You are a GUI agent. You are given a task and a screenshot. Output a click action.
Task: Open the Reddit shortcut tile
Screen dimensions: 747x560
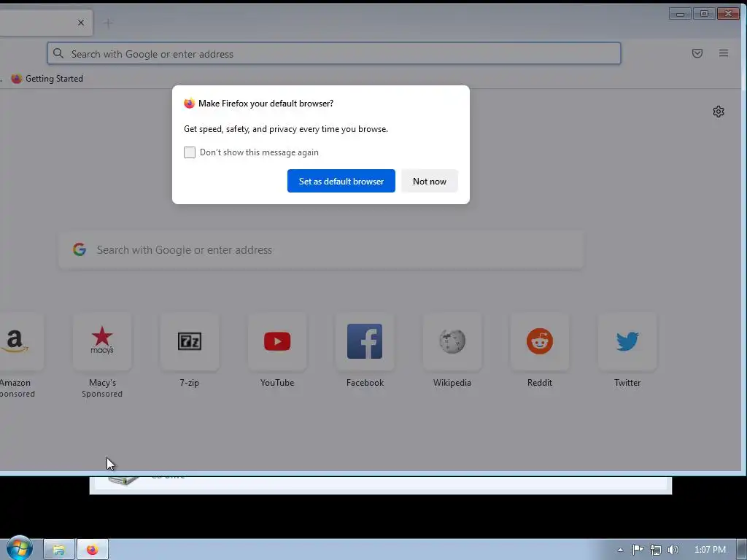click(x=540, y=341)
